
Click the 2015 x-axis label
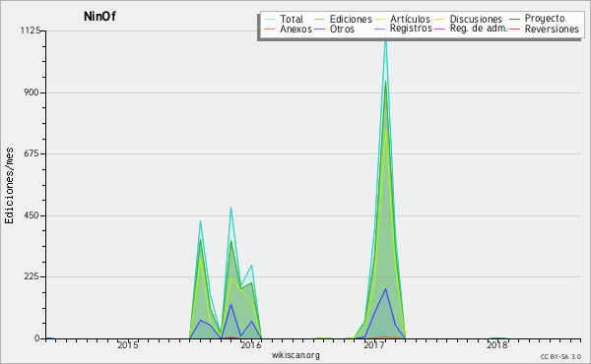[127, 345]
